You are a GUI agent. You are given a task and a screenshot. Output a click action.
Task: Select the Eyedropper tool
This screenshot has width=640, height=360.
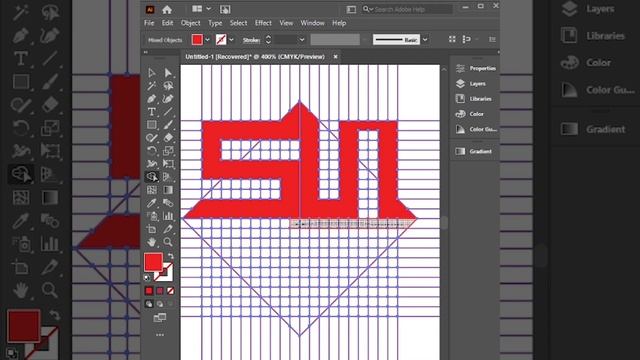click(x=151, y=203)
